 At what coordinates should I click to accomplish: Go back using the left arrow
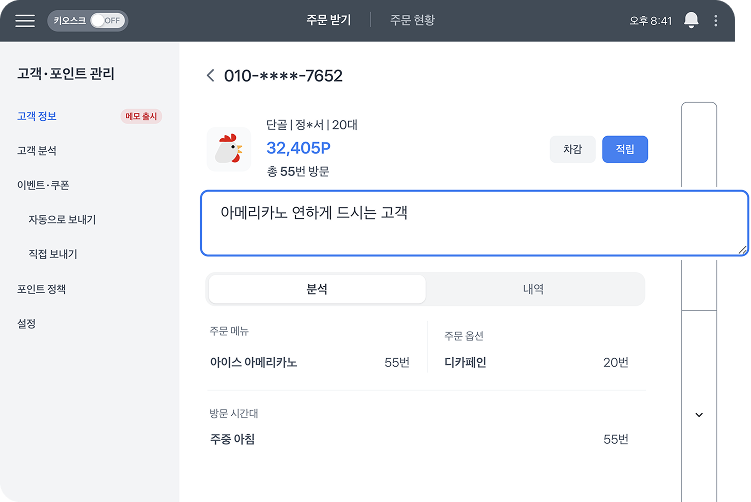point(210,76)
